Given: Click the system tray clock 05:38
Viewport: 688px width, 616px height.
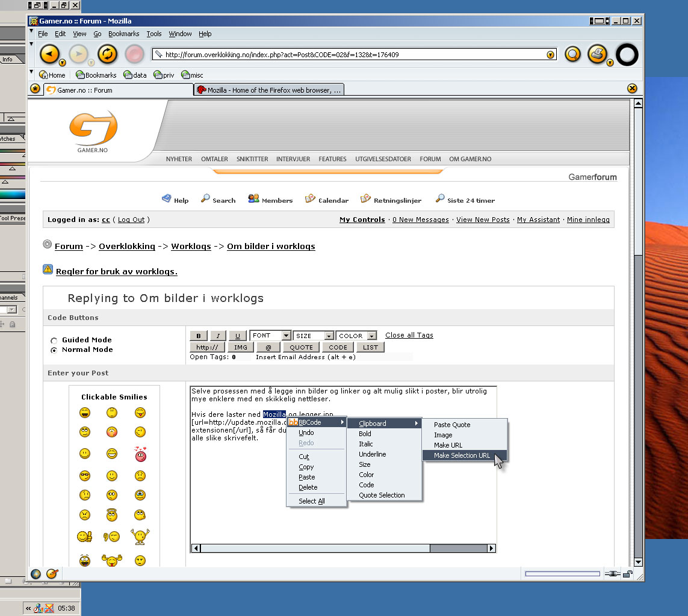Looking at the screenshot, I should click(66, 608).
